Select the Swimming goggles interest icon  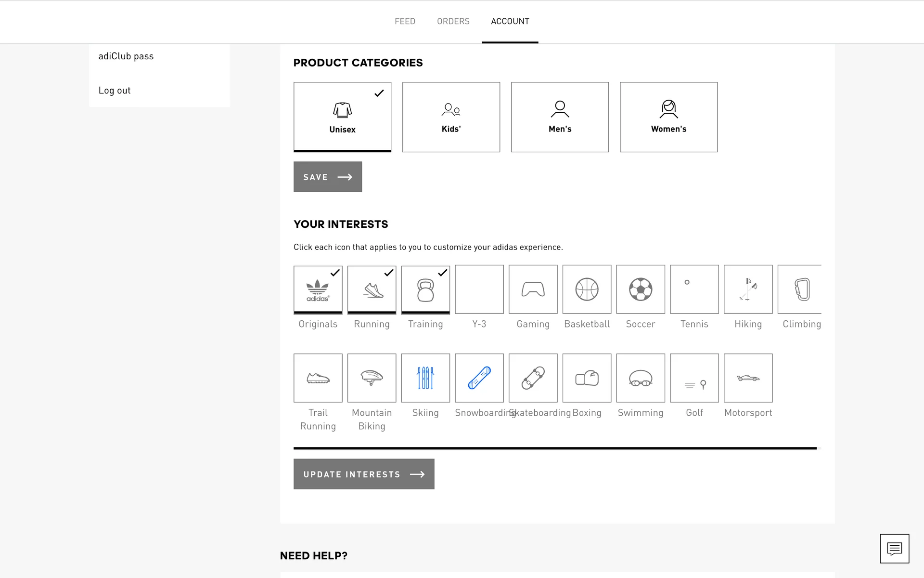[x=641, y=378]
